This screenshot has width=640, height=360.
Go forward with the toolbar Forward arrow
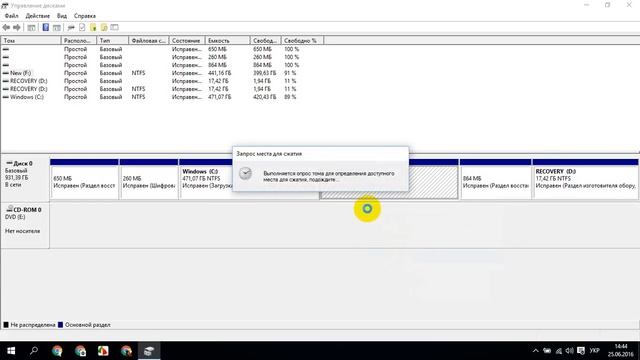[x=17, y=27]
